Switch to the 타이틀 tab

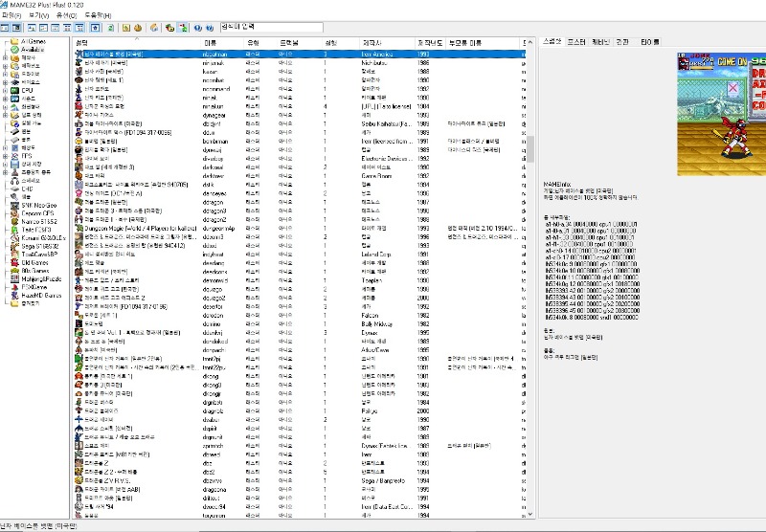[x=650, y=42]
